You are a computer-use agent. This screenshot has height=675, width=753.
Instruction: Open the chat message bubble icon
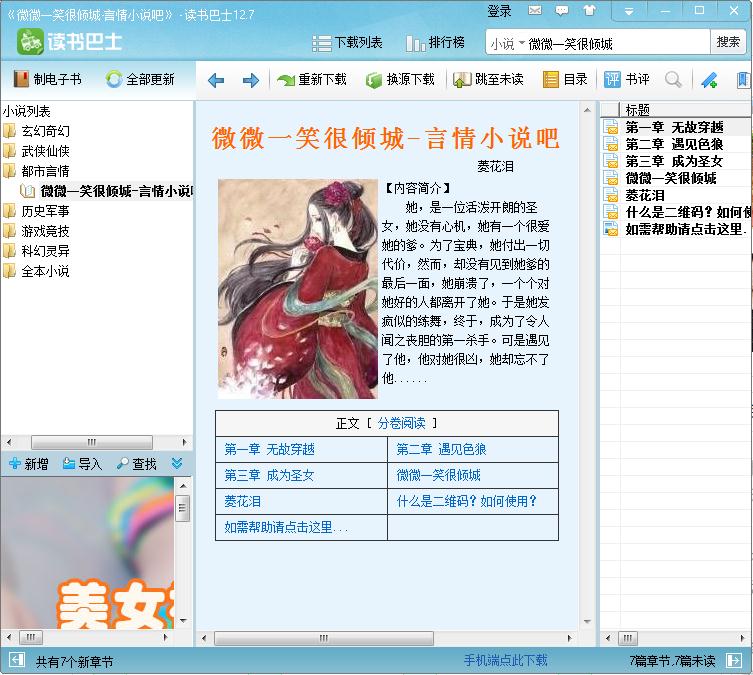point(561,11)
